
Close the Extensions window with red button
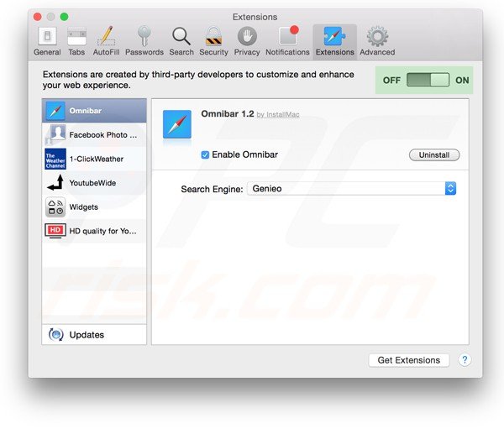[x=38, y=17]
